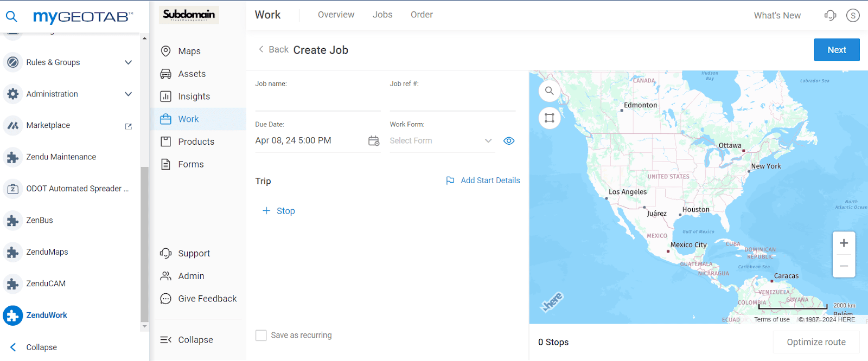Image resolution: width=868 pixels, height=361 pixels.
Task: Expand the Administration menu chevron
Action: [x=129, y=94]
